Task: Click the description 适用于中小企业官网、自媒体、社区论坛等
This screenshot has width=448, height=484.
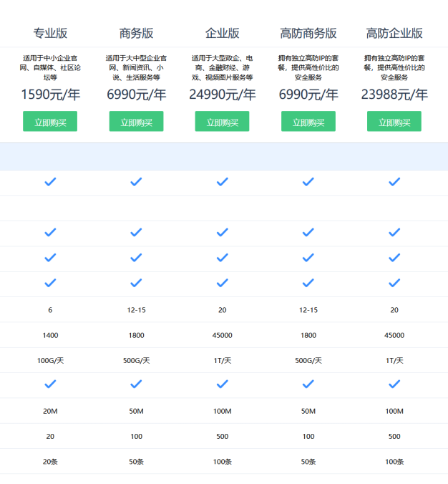Action: point(50,67)
